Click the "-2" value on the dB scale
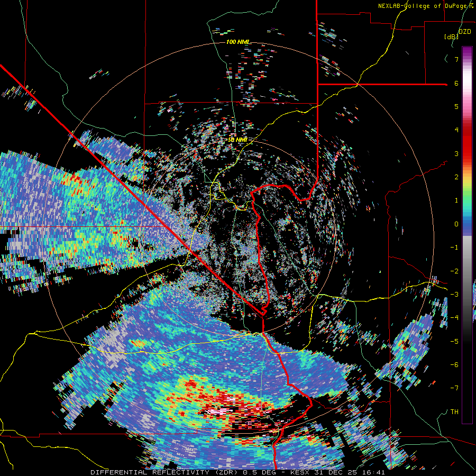 point(454,271)
